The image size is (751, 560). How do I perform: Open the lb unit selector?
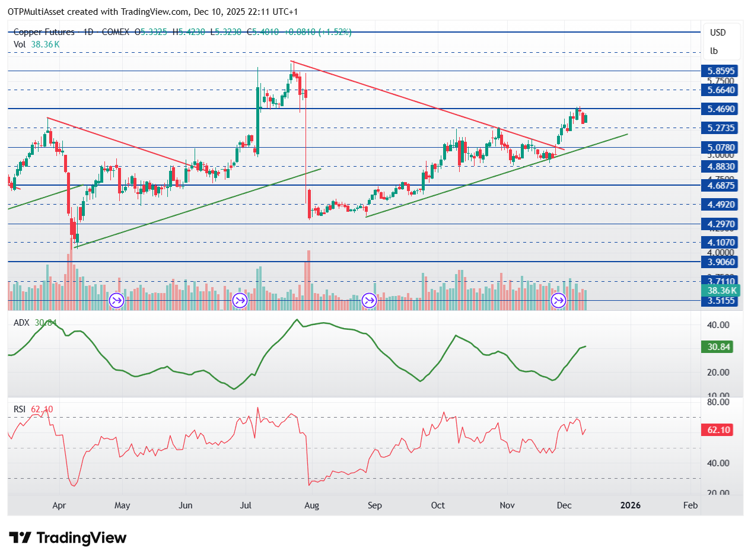(713, 51)
